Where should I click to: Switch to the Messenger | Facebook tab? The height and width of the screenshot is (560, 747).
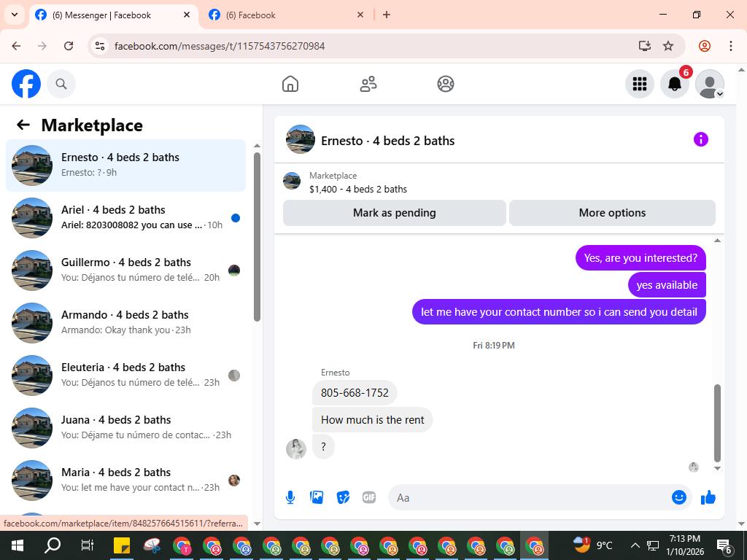pyautogui.click(x=113, y=15)
